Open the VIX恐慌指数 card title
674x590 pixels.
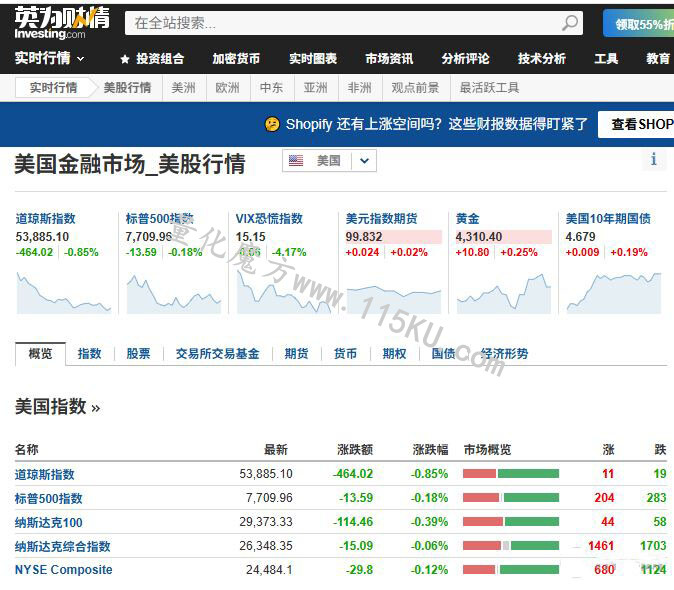pos(269,219)
